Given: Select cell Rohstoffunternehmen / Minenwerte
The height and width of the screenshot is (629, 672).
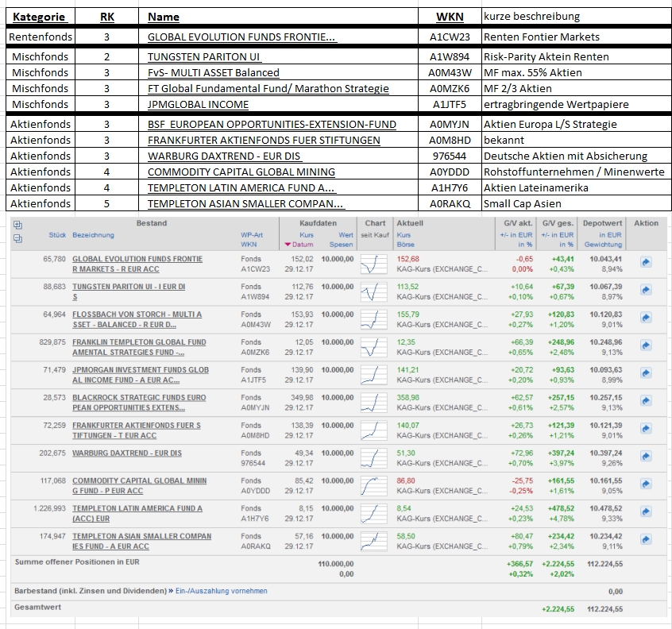Looking at the screenshot, I should (x=577, y=172).
